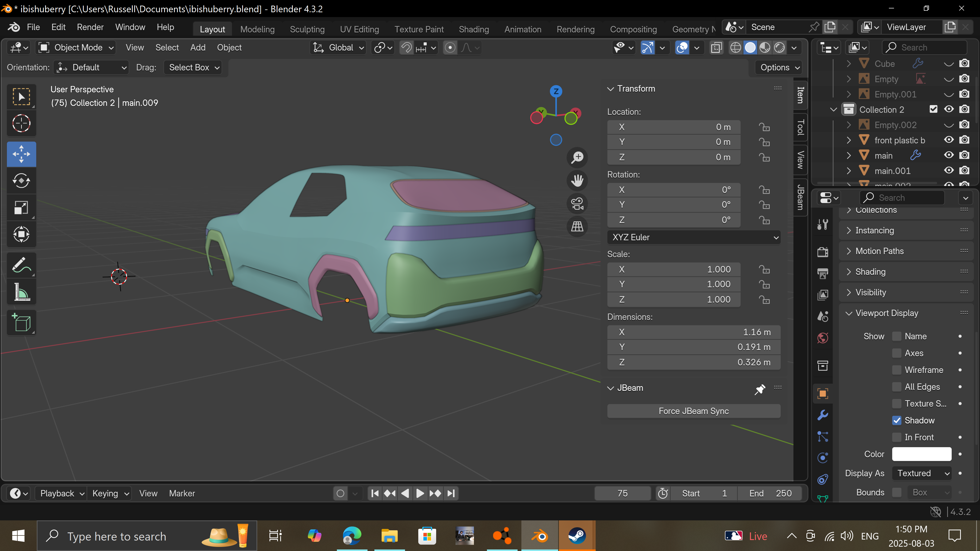The width and height of the screenshot is (980, 551).
Task: Switch to wireframe viewport shading
Action: tap(735, 47)
